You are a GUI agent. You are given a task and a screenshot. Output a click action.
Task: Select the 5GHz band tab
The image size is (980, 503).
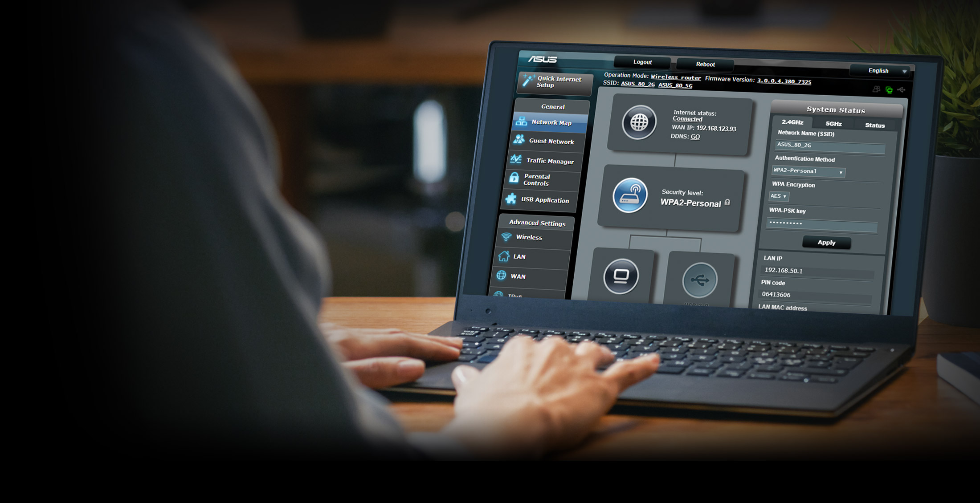coord(831,124)
